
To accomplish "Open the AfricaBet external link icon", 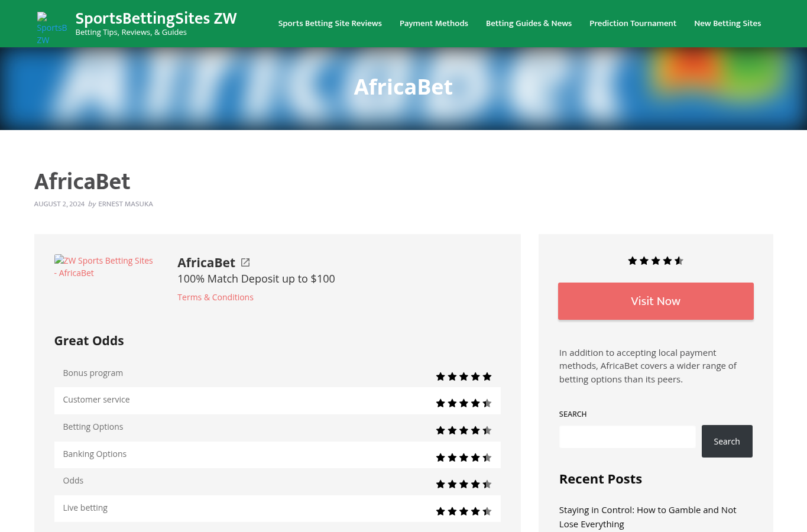I will pyautogui.click(x=245, y=262).
